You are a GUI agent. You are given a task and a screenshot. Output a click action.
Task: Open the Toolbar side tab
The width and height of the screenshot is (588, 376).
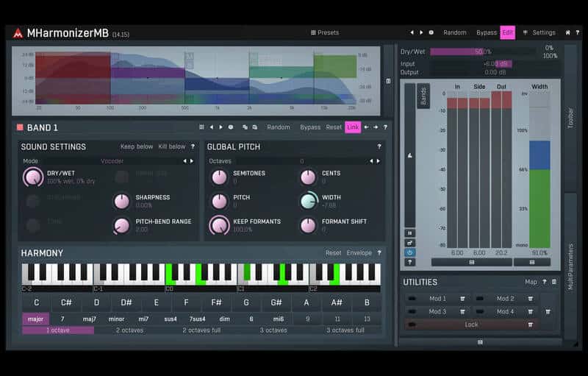[x=570, y=118]
